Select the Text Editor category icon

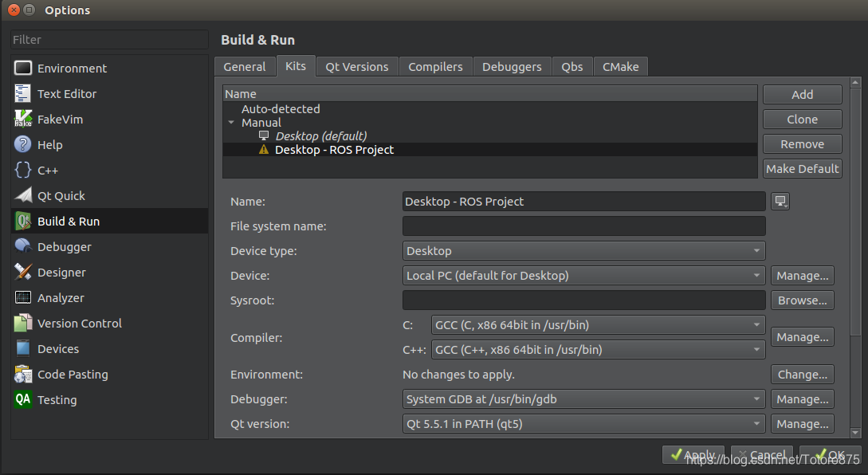point(22,93)
